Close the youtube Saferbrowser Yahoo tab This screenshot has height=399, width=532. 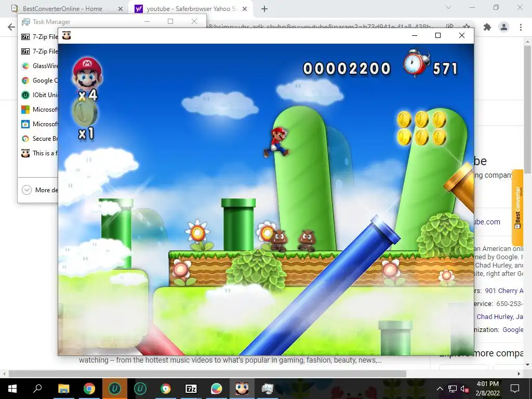(x=245, y=9)
